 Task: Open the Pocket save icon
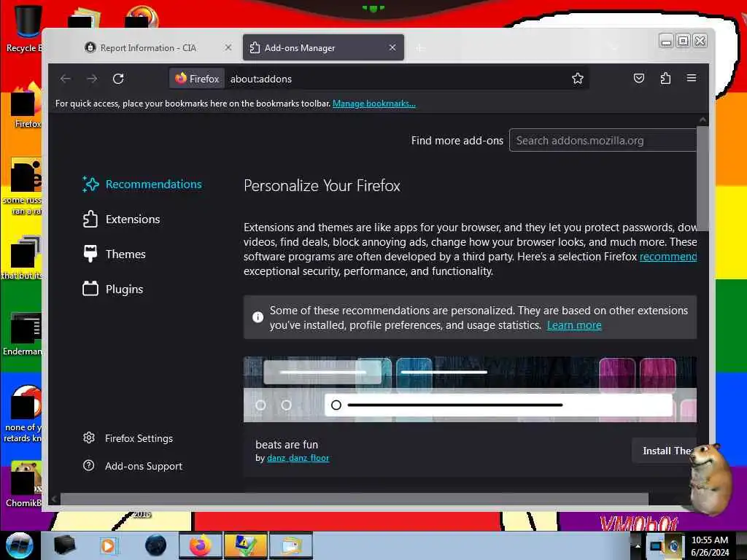(x=639, y=78)
